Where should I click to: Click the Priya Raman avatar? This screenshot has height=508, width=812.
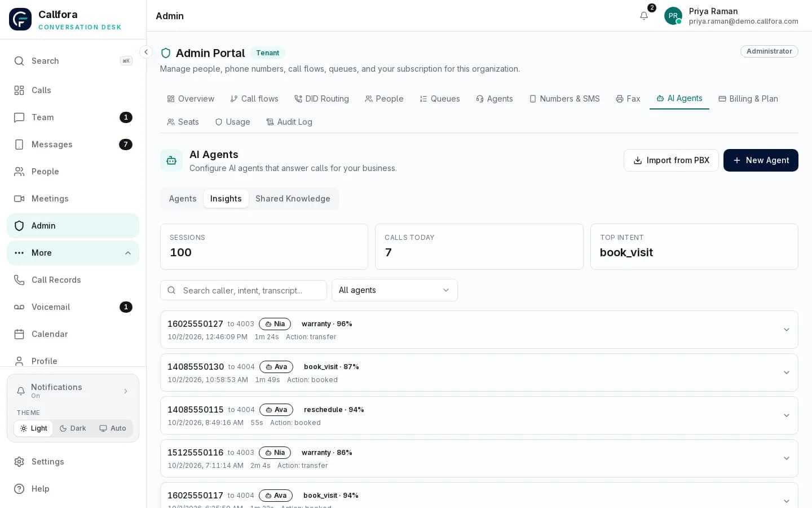pos(673,16)
